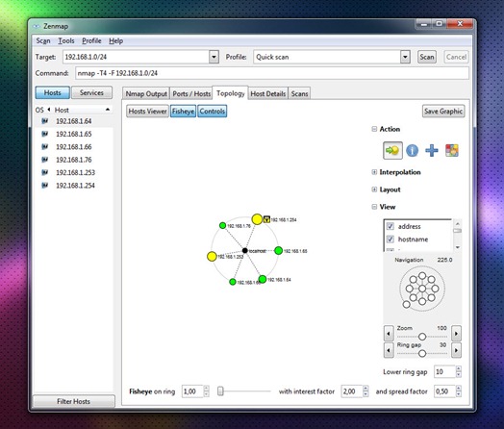Click the black localhost center node
This screenshot has width=504, height=429.
pos(245,250)
